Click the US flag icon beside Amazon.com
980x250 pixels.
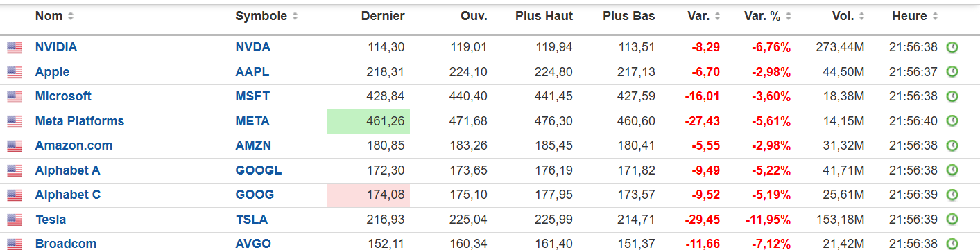[x=15, y=146]
